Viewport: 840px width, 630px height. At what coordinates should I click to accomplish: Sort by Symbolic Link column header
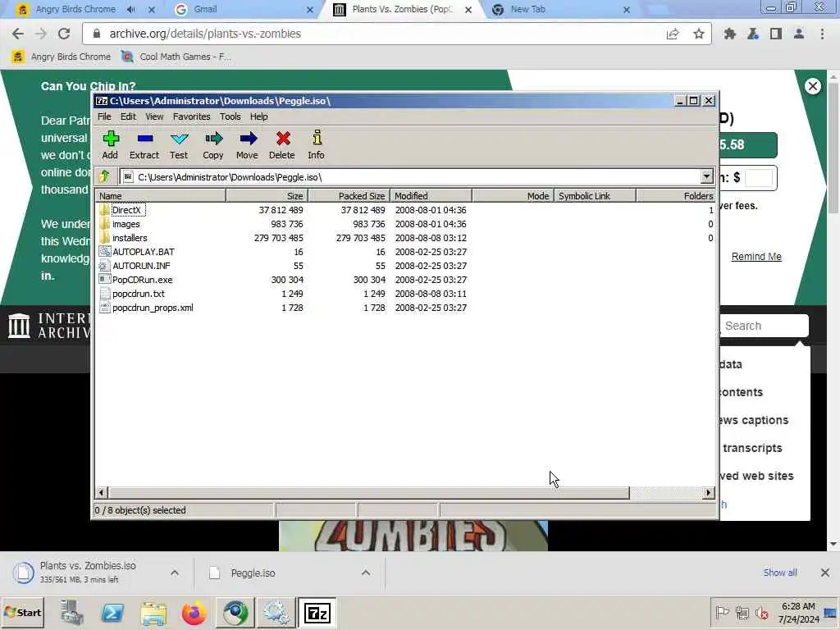(x=595, y=195)
